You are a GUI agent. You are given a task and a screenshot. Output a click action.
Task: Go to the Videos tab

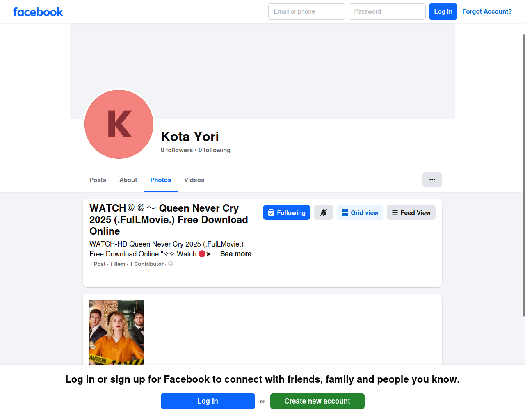coord(194,180)
